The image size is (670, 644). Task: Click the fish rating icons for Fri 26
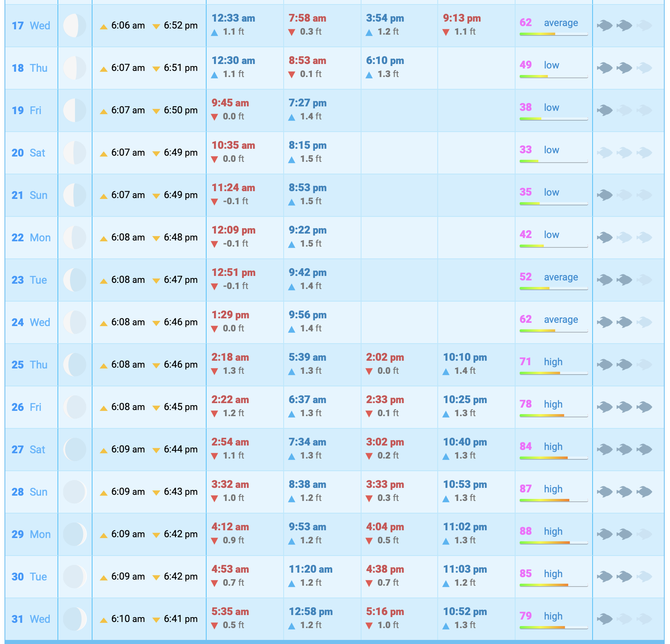(624, 407)
